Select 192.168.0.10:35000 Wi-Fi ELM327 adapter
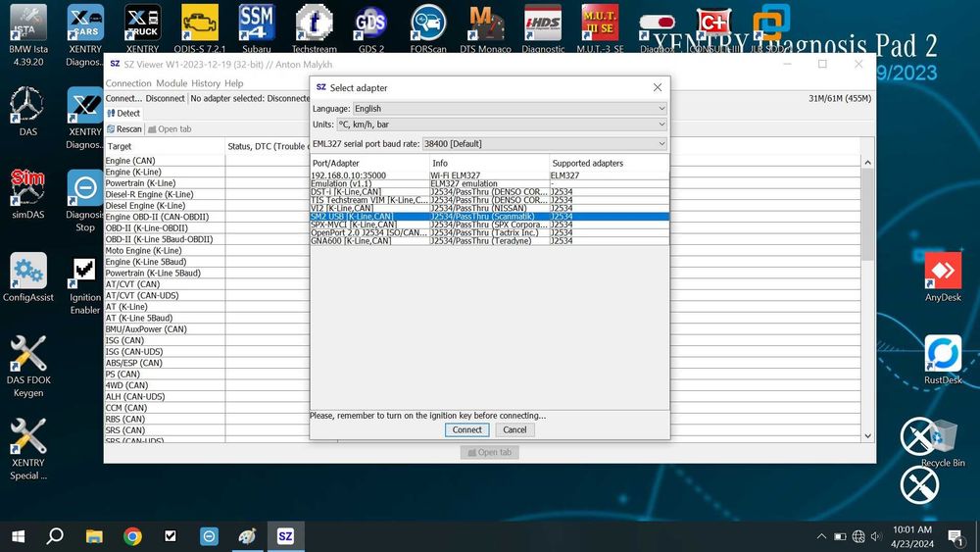980x552 pixels. 489,176
